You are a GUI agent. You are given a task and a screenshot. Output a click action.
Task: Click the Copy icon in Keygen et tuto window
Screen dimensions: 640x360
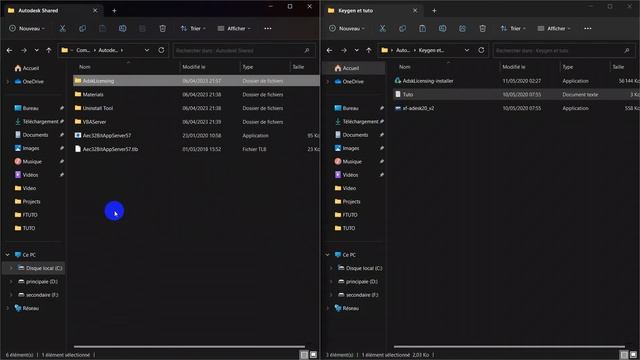(x=402, y=28)
